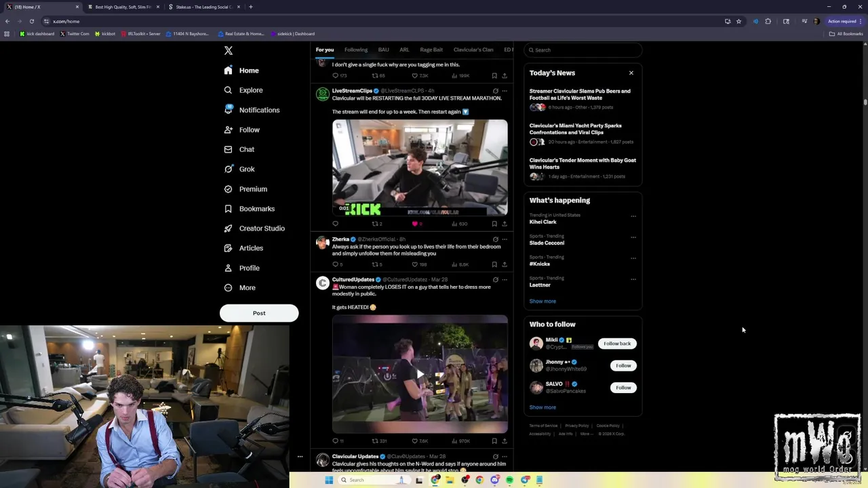This screenshot has width=868, height=488.
Task: Open more options on CulturedUpdates post
Action: click(504, 279)
